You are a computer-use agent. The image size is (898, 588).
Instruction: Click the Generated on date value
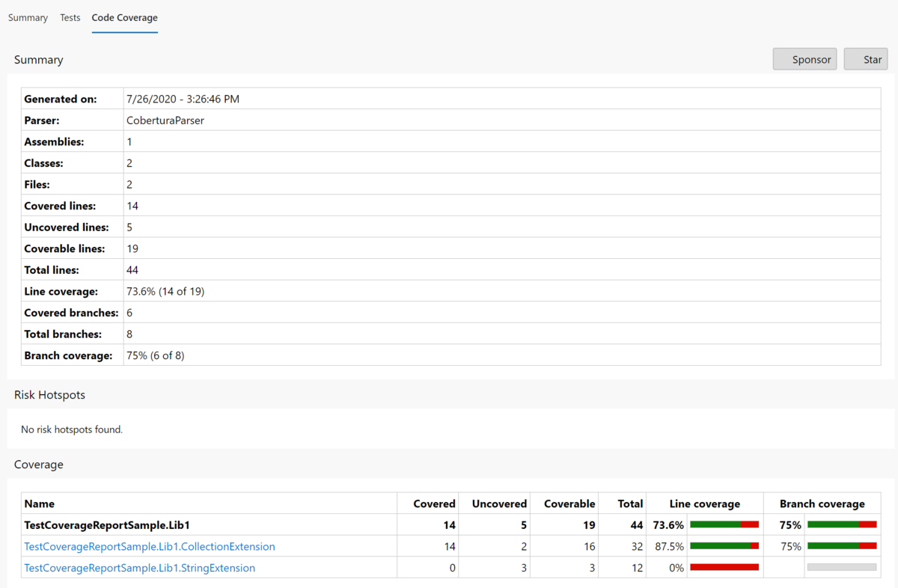[183, 99]
